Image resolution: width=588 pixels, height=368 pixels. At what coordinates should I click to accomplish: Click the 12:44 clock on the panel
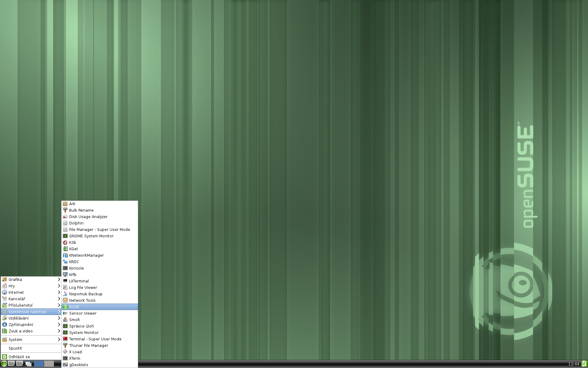574,364
